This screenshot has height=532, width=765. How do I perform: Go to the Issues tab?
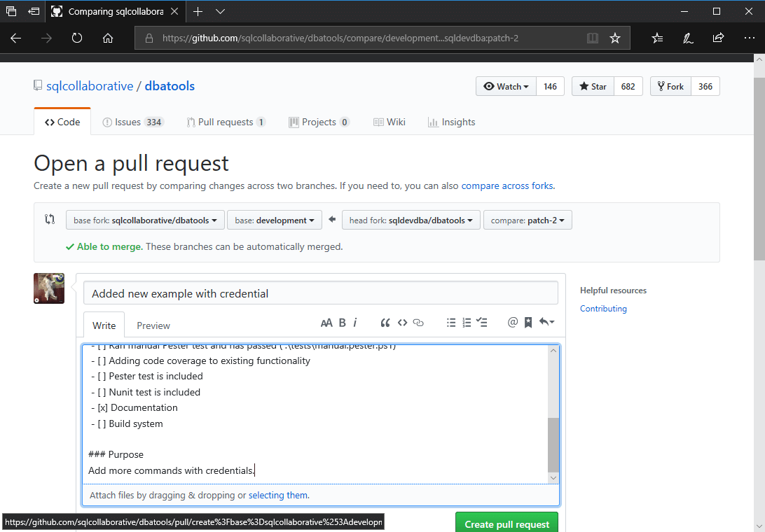(132, 122)
